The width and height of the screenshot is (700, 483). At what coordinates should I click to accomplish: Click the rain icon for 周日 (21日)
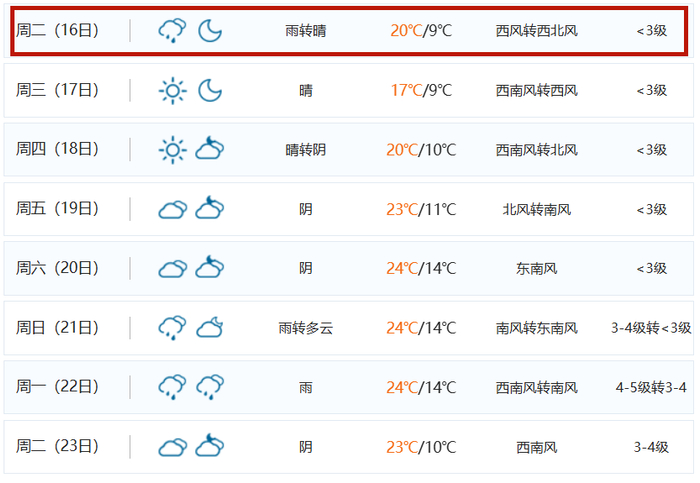(x=172, y=327)
